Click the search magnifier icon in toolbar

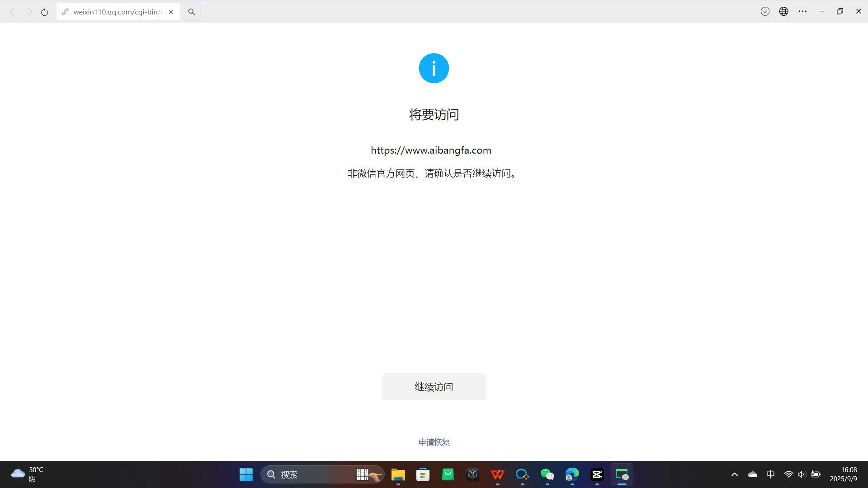pyautogui.click(x=192, y=12)
